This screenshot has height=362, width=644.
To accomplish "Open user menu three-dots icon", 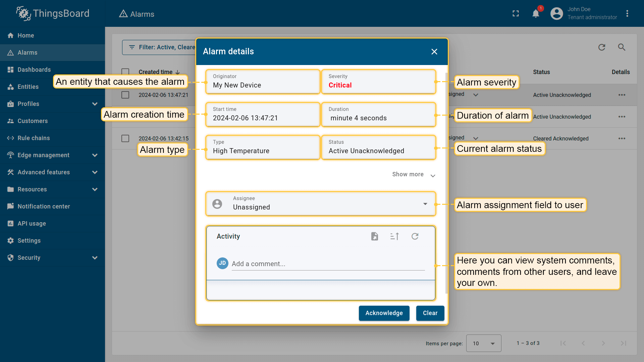I will click(627, 14).
